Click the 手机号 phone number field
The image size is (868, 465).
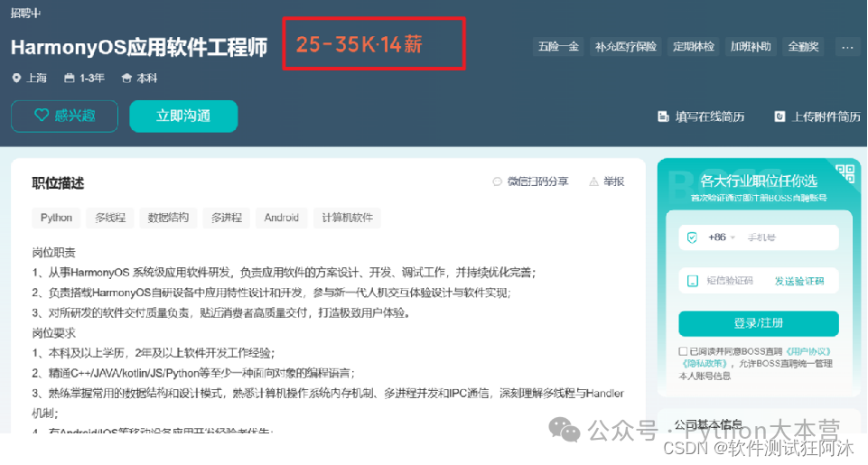(x=790, y=237)
